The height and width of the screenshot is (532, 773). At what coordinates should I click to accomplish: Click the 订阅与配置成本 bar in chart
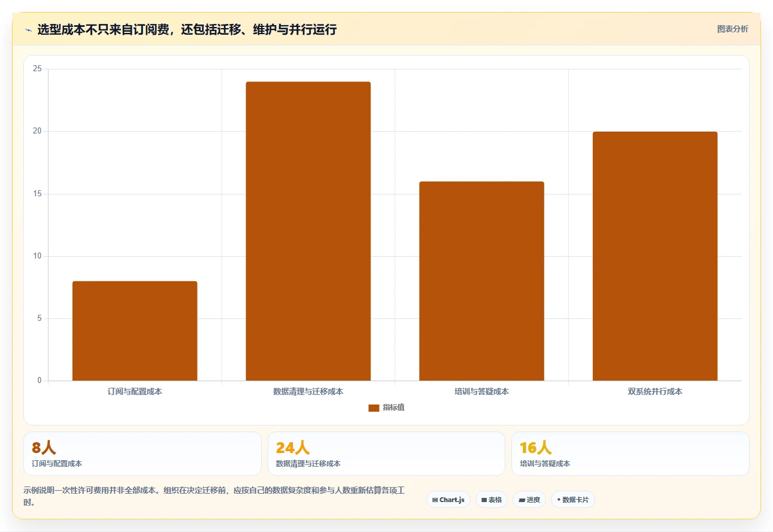(135, 331)
